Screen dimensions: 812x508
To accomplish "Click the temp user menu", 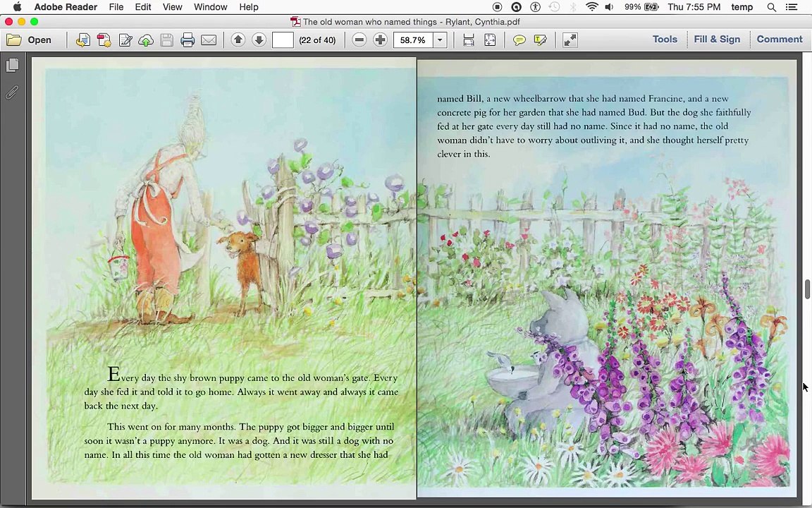I will click(742, 7).
